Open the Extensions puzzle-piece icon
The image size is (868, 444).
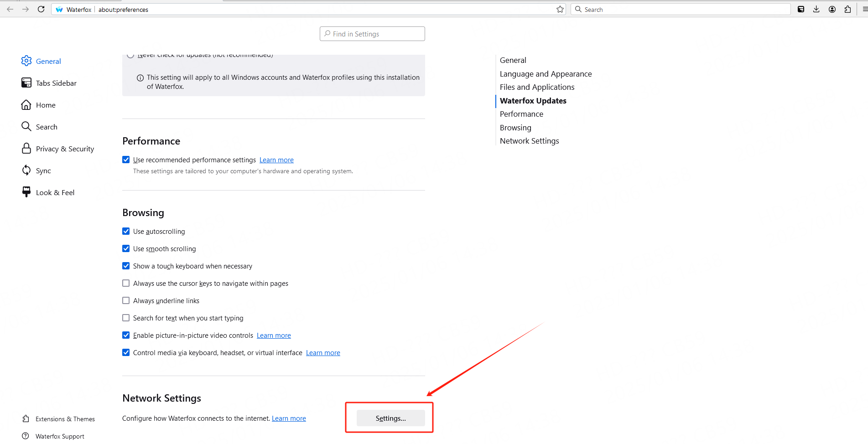(847, 9)
